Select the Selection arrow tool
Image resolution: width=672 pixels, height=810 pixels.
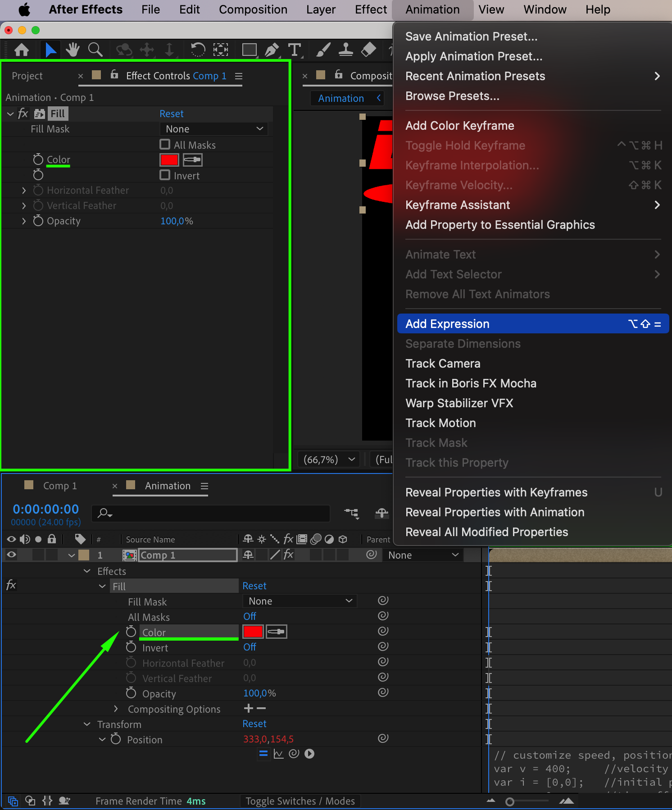[x=50, y=50]
